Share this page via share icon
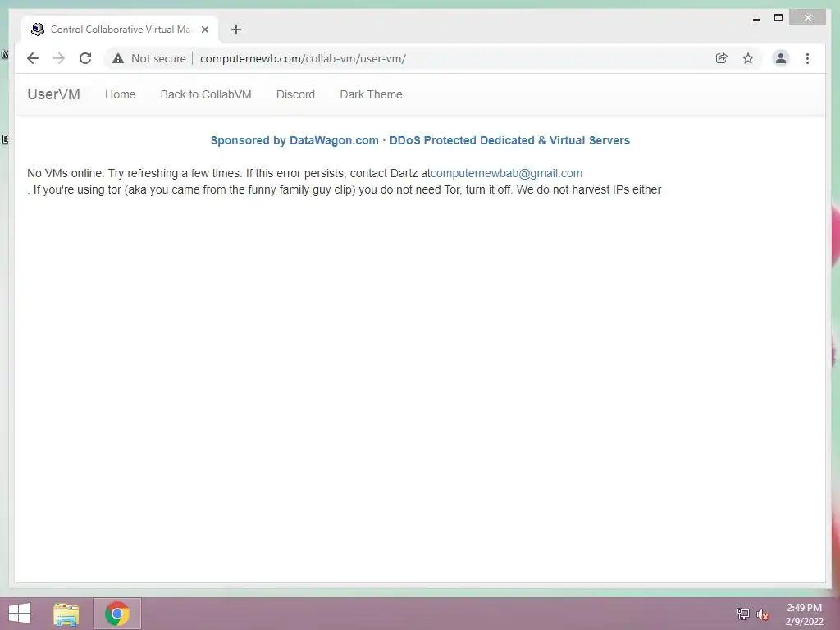The image size is (840, 630). [x=722, y=58]
